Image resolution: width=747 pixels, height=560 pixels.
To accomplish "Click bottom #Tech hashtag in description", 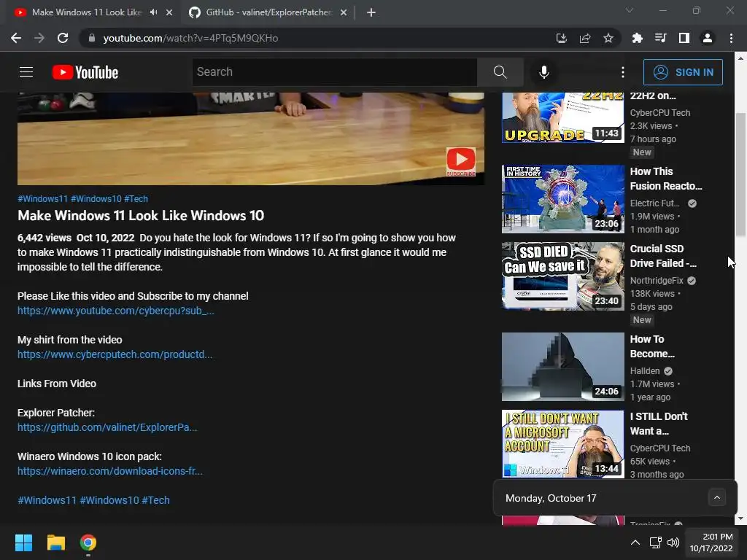I will [x=155, y=500].
